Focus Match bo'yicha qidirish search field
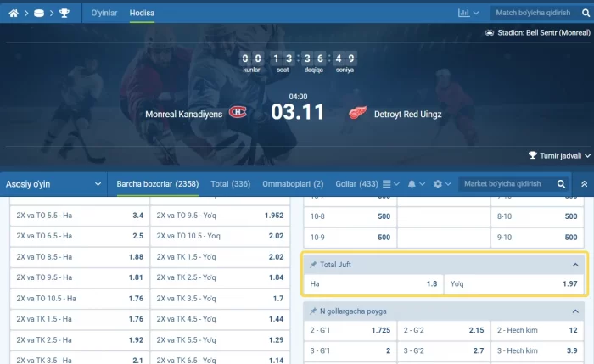Screen dimensions: 594x364 tap(535, 13)
